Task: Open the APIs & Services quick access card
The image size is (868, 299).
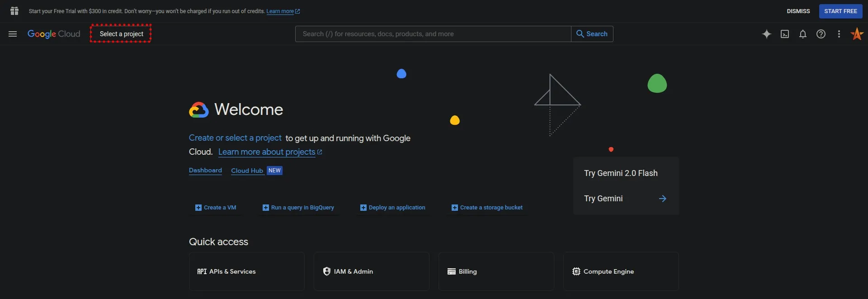Action: (247, 271)
